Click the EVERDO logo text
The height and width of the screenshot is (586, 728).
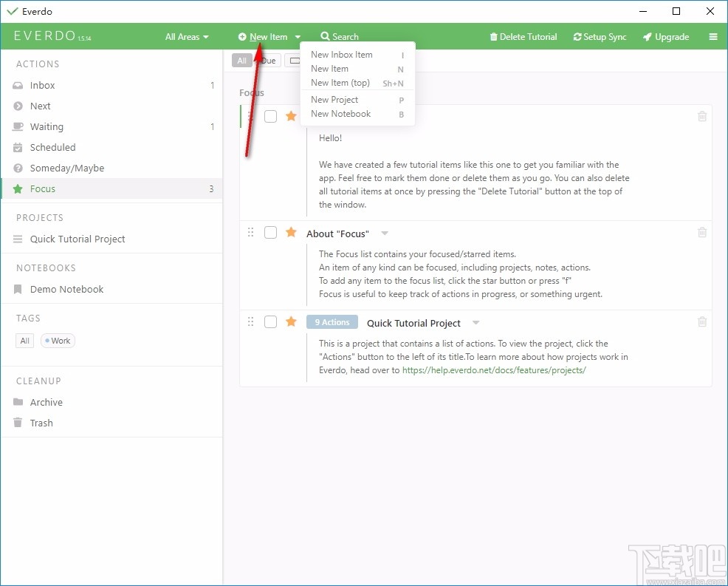click(x=45, y=35)
